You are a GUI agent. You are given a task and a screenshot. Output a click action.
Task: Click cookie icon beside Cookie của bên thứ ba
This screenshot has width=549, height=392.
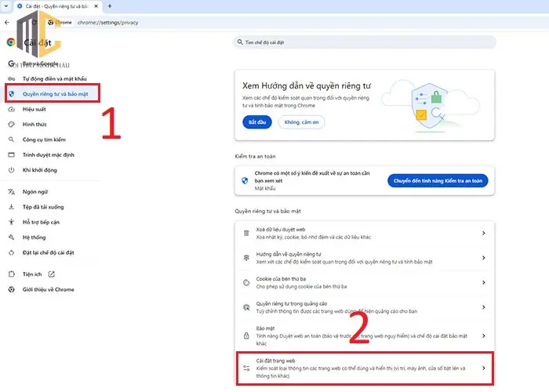coord(246,283)
